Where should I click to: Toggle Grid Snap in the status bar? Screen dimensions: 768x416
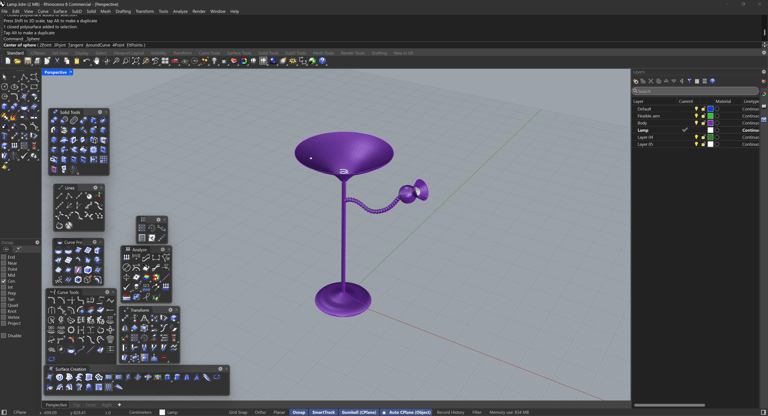(238, 412)
